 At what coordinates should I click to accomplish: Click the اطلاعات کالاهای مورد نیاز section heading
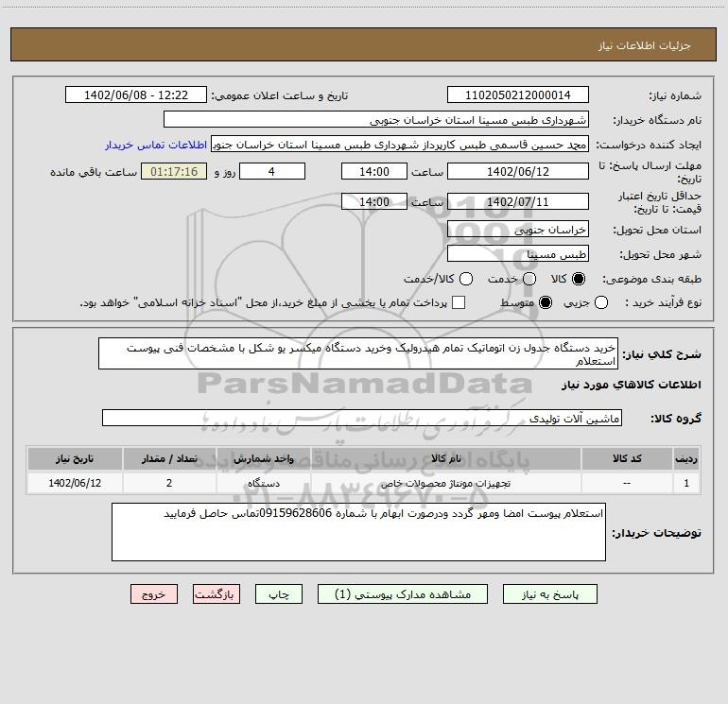point(631,385)
